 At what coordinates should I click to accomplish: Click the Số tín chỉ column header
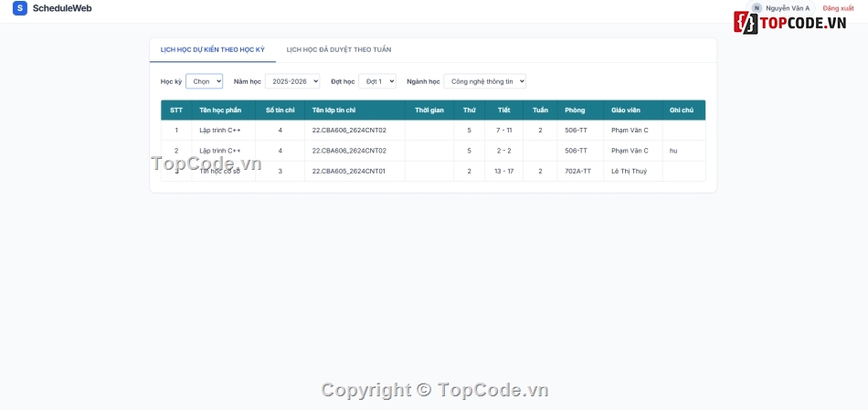pos(280,110)
